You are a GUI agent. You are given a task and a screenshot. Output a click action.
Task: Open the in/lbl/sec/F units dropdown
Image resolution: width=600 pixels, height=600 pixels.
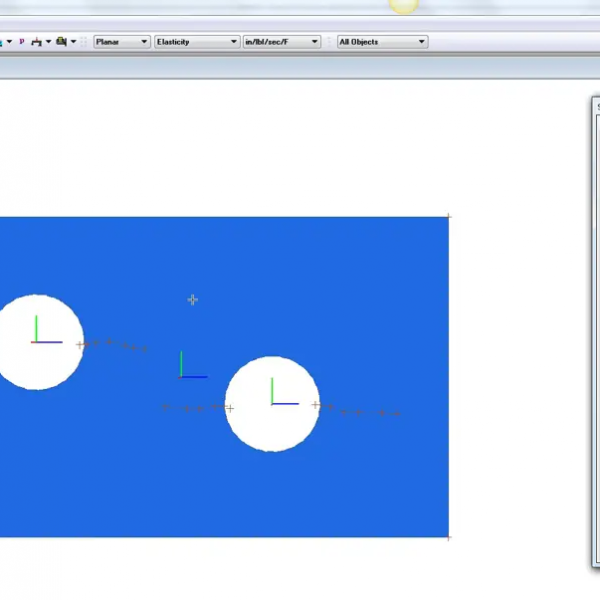[282, 42]
